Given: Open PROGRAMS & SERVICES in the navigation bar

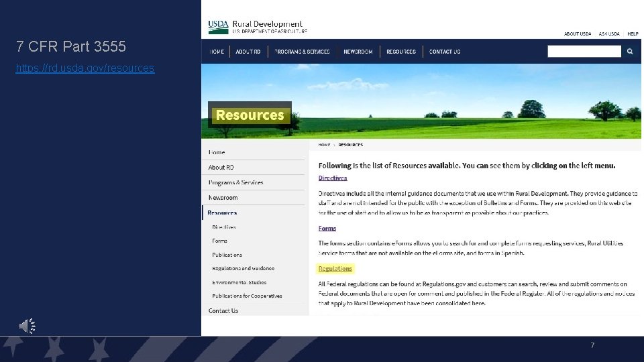Looking at the screenshot, I should click(302, 52).
